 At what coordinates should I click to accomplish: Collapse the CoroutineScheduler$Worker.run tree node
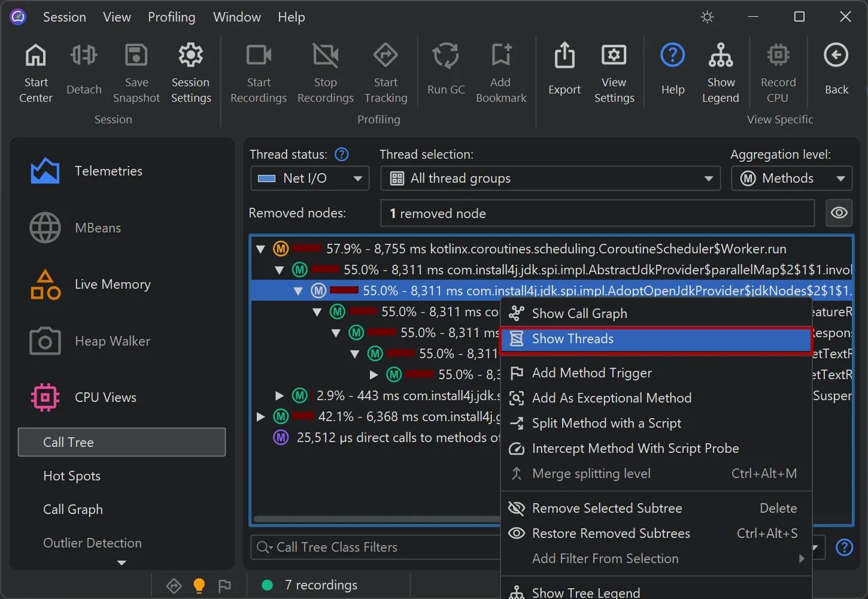click(x=260, y=249)
